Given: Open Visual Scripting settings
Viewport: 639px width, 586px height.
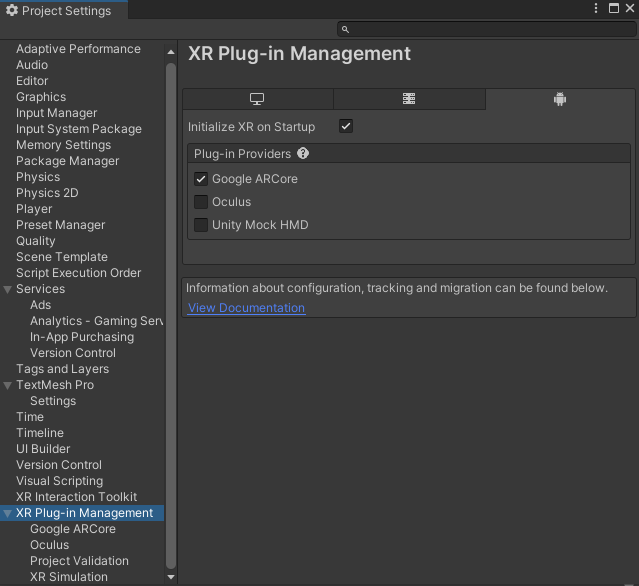Looking at the screenshot, I should [59, 481].
